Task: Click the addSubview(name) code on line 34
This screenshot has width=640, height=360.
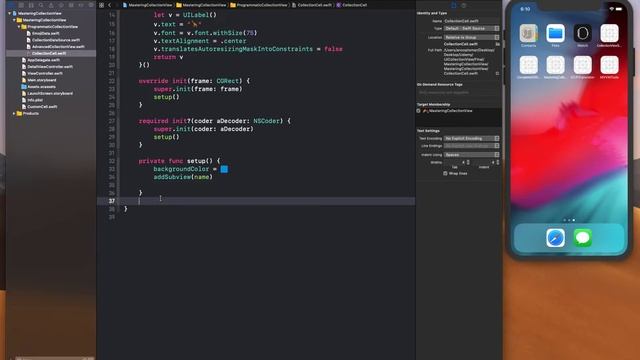Action: [x=183, y=177]
